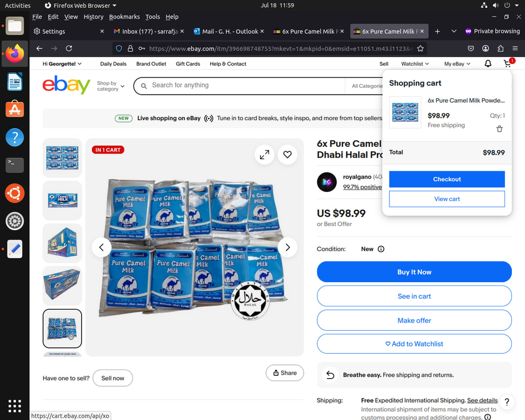Click the browser URL address bar

[x=281, y=48]
